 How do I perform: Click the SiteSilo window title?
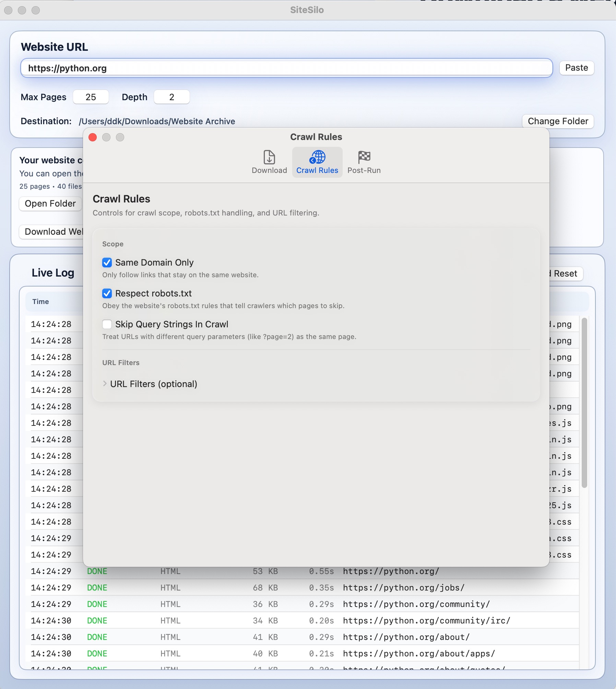tap(307, 10)
